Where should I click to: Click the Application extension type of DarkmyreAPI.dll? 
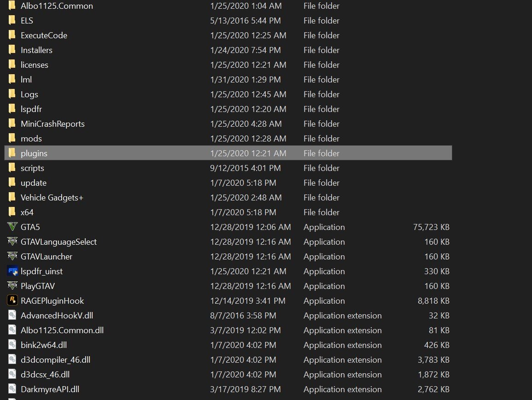pyautogui.click(x=342, y=389)
